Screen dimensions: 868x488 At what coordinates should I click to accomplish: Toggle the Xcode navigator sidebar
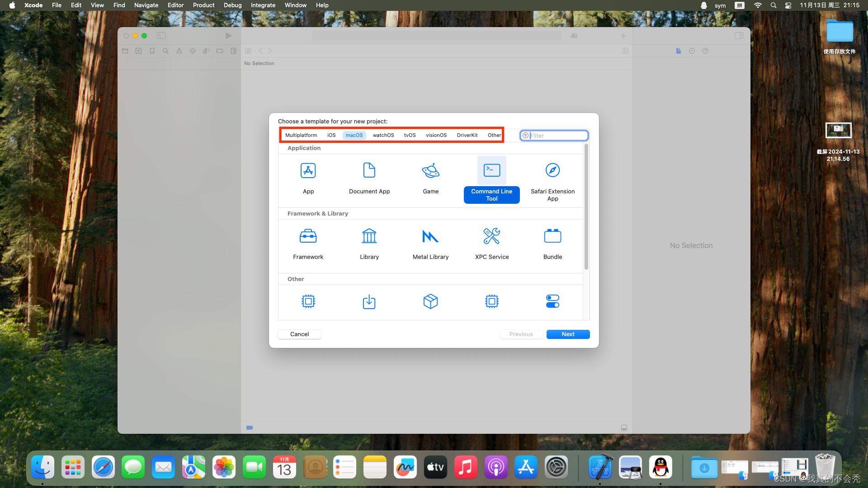pos(161,36)
